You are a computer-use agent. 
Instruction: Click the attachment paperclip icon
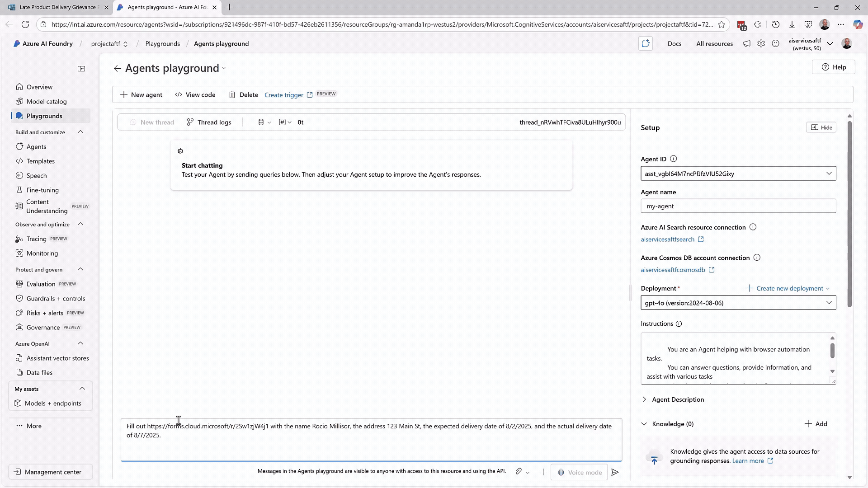pos(519,472)
